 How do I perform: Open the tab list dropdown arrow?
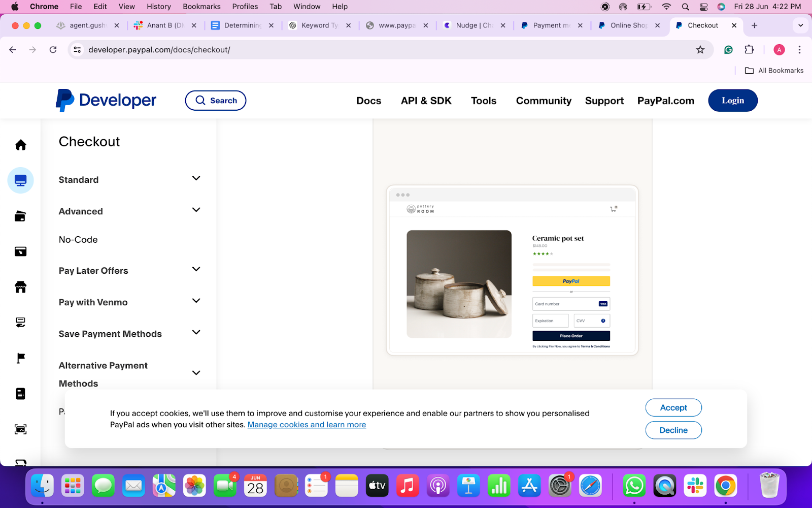tap(800, 25)
